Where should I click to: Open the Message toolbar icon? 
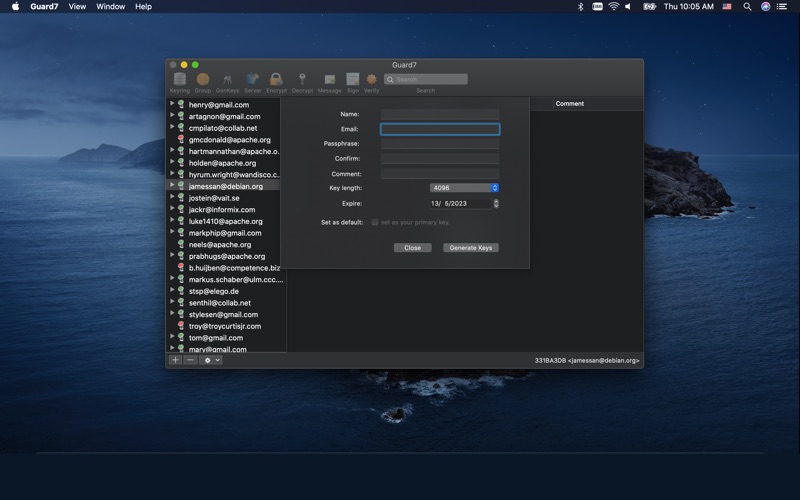(x=330, y=82)
